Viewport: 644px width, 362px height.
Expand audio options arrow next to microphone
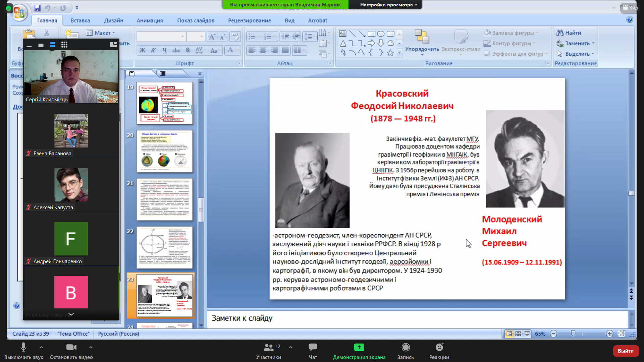click(41, 347)
